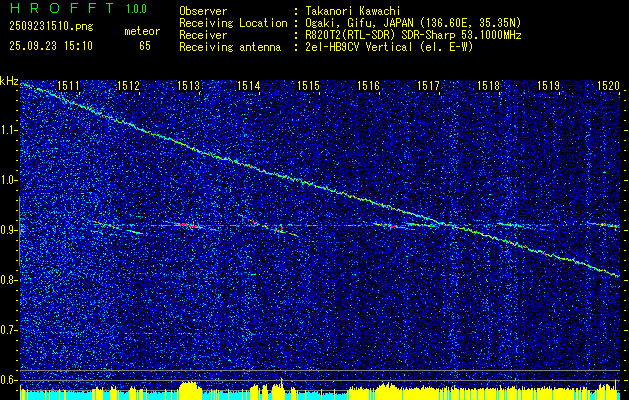The image size is (629, 400).
Task: Click the Receiving antenna label
Action: click(x=230, y=47)
